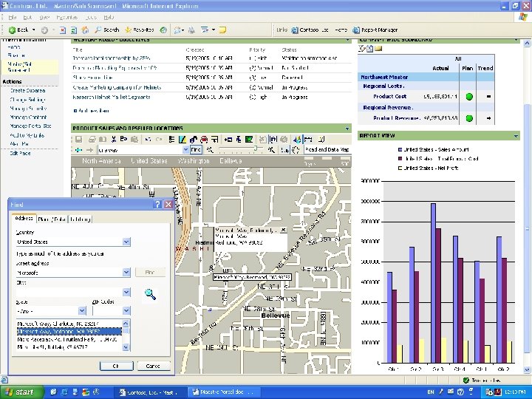532x399 pixels.
Task: Click the IE Home icon
Action: tap(85, 30)
